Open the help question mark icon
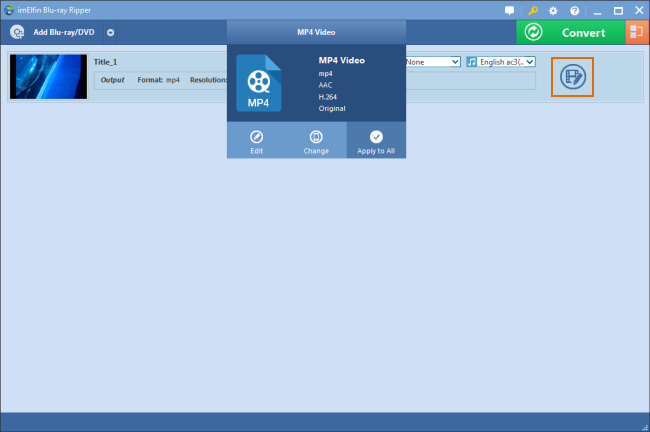 pyautogui.click(x=575, y=11)
